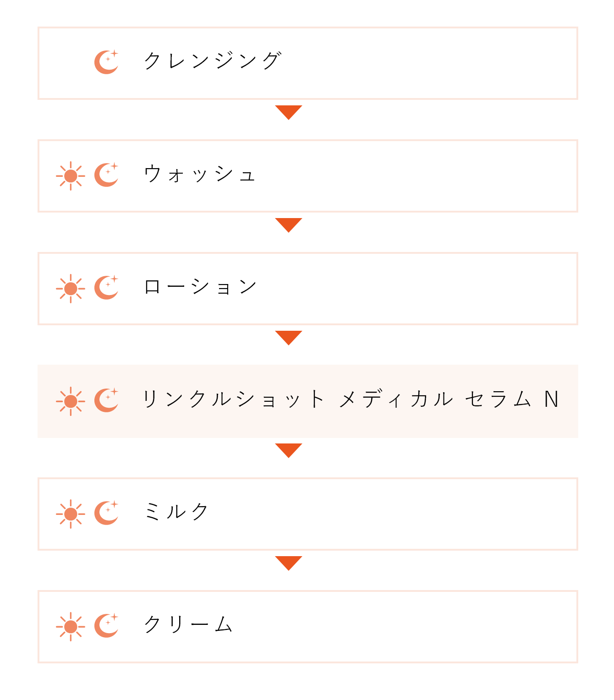
Task: Click sun icon in リンクルショット row
Action: click(x=71, y=401)
